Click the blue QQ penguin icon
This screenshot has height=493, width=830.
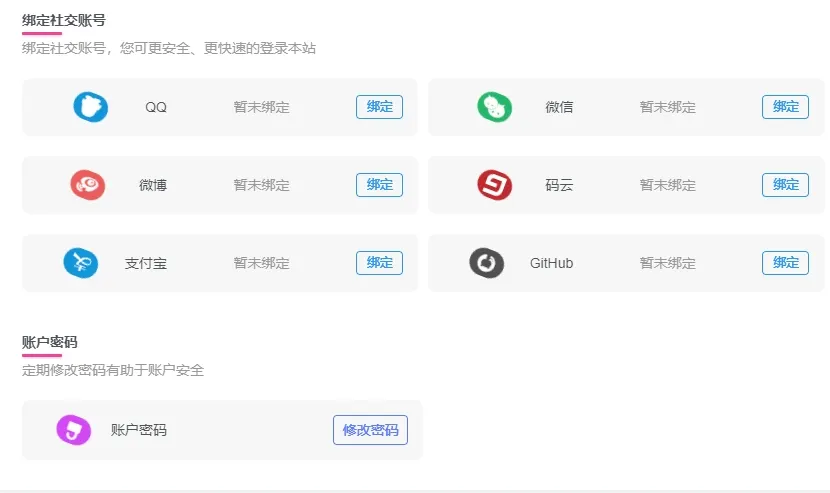pyautogui.click(x=91, y=107)
